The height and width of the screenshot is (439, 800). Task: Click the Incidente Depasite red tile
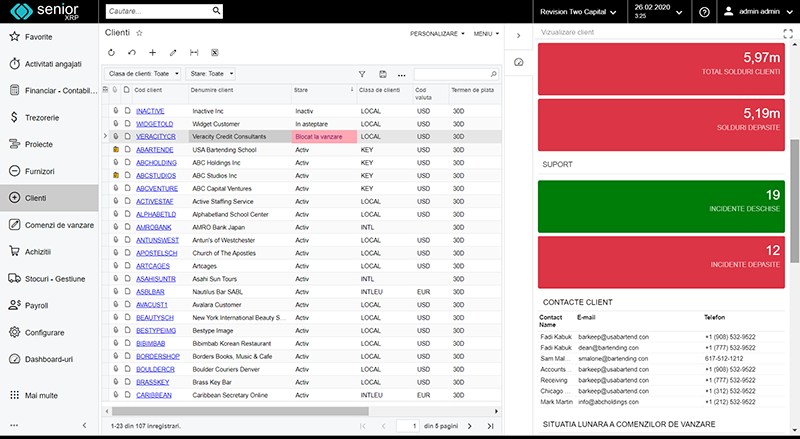(x=661, y=262)
